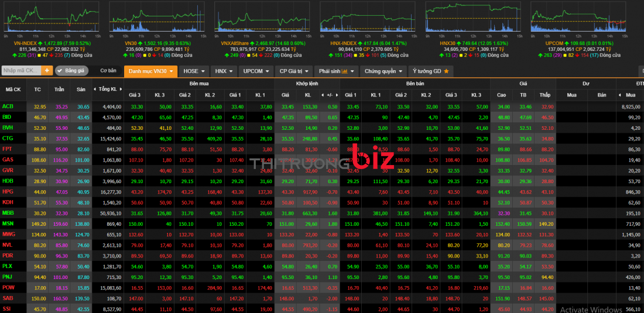Select stock ticker PLX
Screen dimensions: 644x313
pyautogui.click(x=8, y=266)
